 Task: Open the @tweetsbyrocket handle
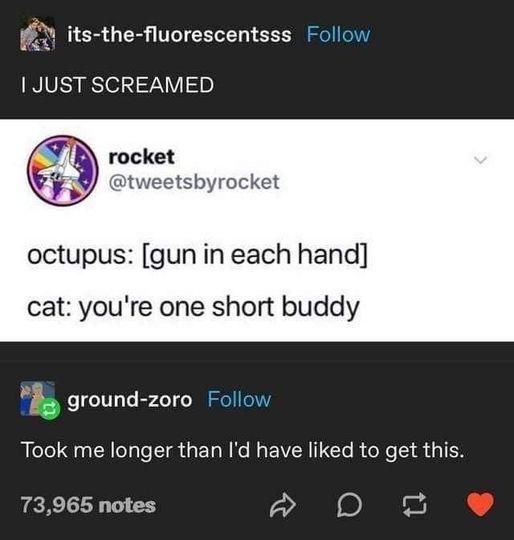point(194,182)
